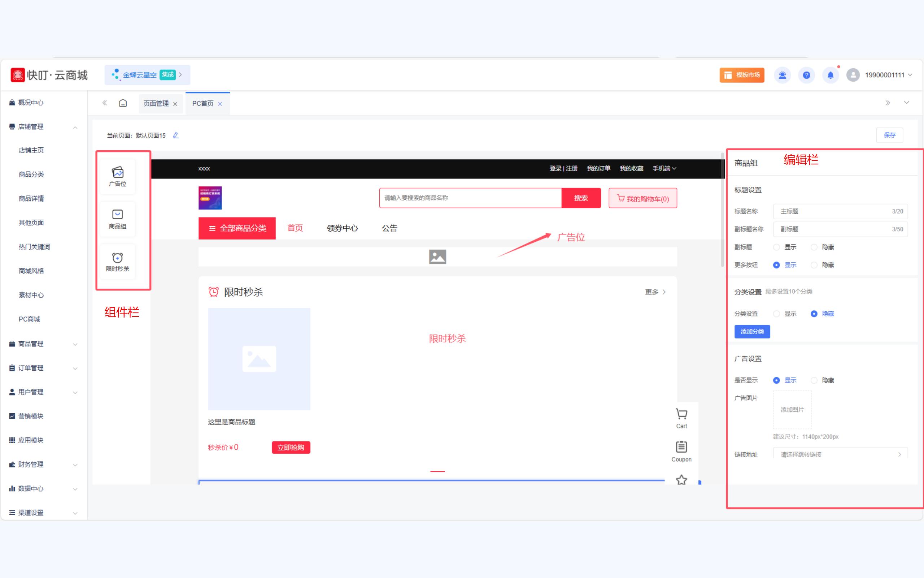This screenshot has width=924, height=578.
Task: Expand the 数据中心 menu
Action: click(75, 489)
